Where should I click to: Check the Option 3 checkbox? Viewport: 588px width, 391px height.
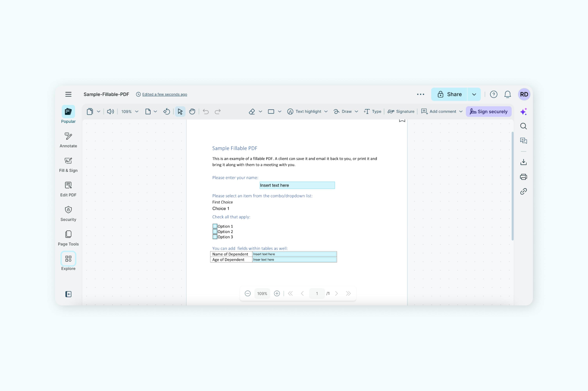pos(215,237)
